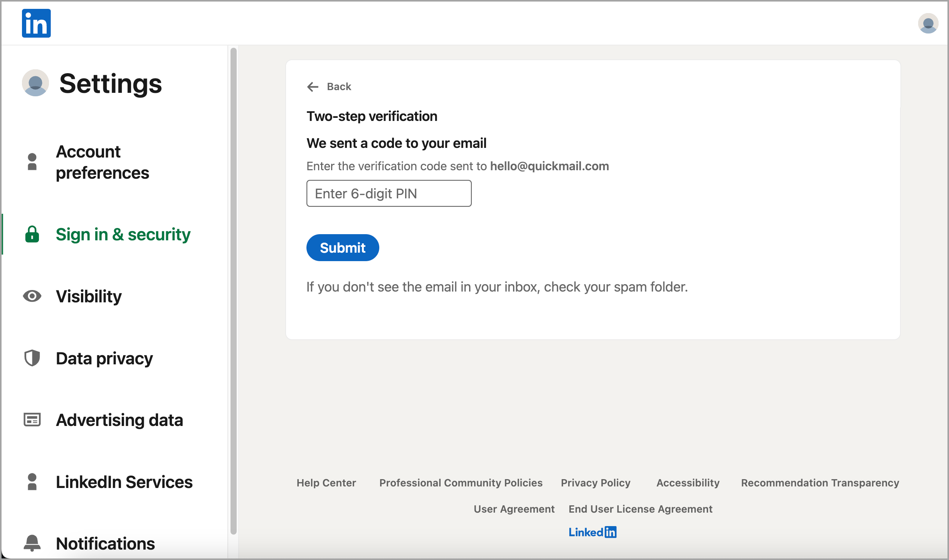Screen dimensions: 949x560
Task: Click 'We sent a code to your email'
Action: click(396, 143)
